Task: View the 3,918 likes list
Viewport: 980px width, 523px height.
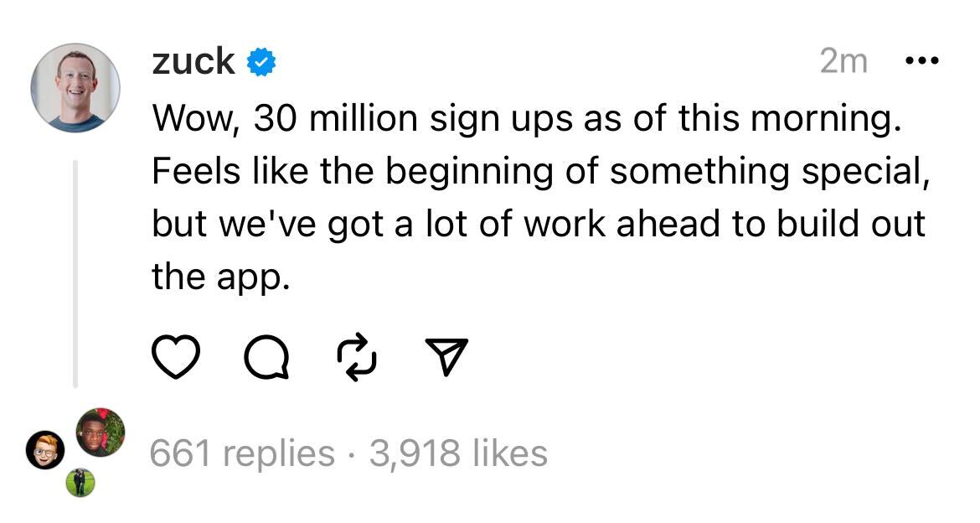Action: 458,453
